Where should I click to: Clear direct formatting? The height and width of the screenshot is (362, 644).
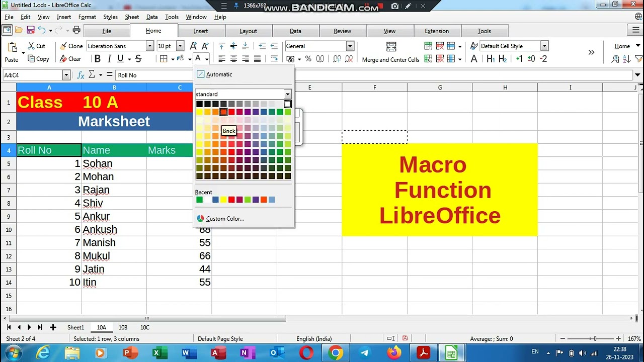tap(70, 59)
